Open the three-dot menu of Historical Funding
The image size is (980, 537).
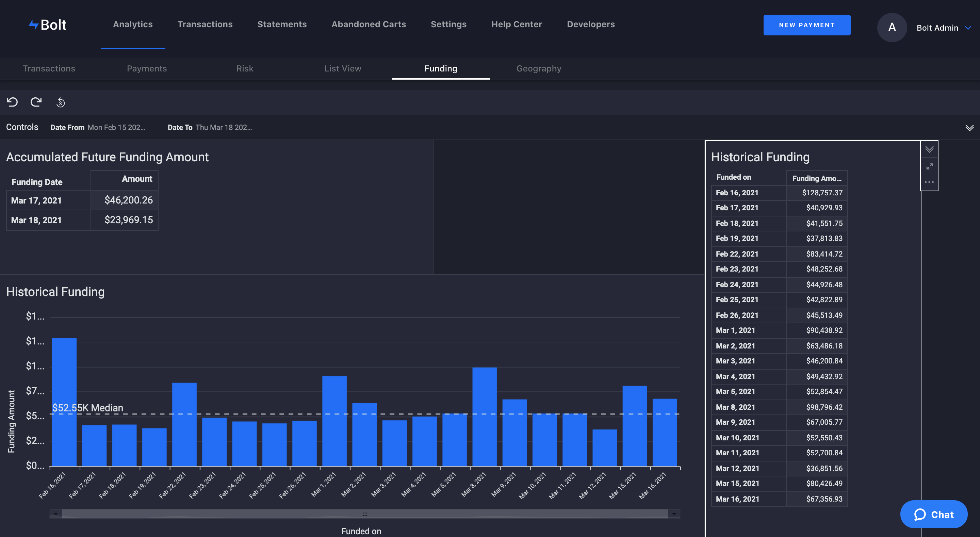(929, 182)
